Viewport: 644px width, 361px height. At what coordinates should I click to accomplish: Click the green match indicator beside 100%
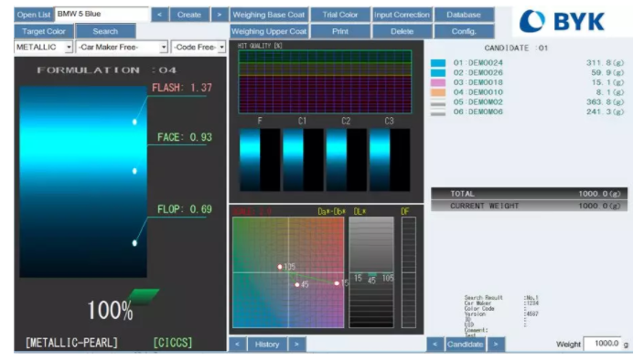[144, 296]
